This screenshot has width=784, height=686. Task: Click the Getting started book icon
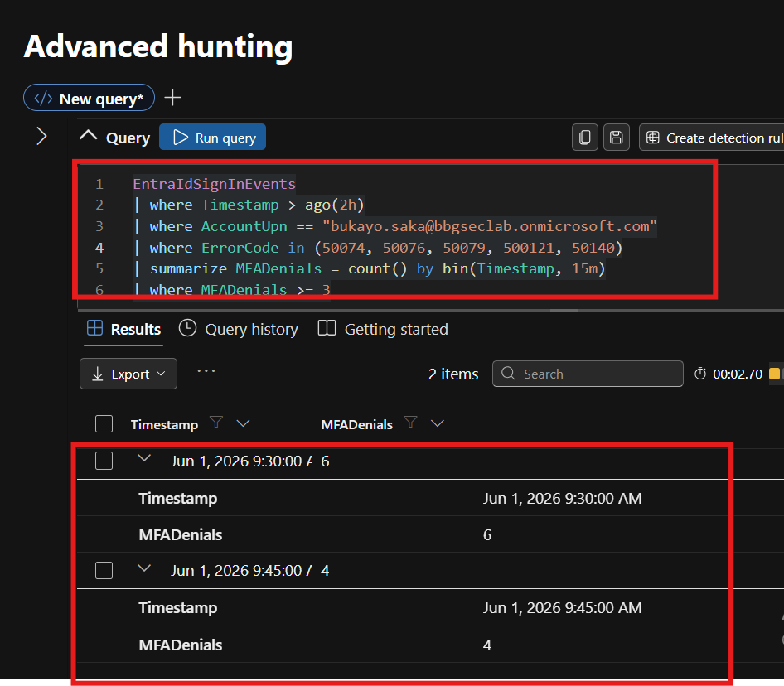point(327,328)
